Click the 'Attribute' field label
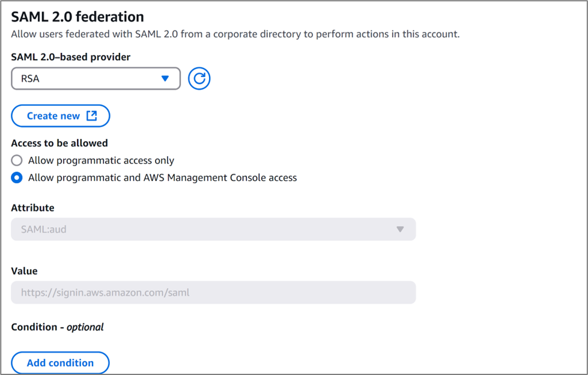This screenshot has height=375, width=588. coord(32,208)
